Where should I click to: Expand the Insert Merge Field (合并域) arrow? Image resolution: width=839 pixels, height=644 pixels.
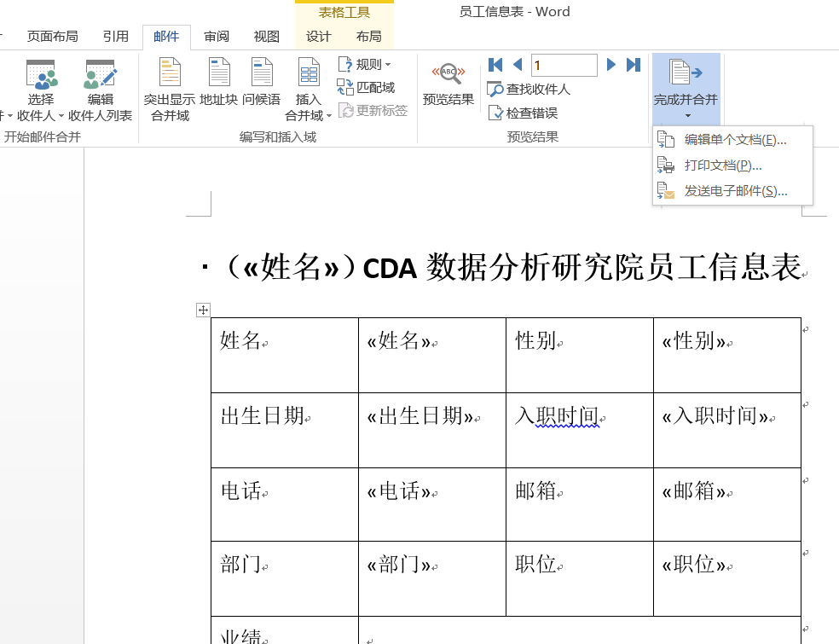329,116
